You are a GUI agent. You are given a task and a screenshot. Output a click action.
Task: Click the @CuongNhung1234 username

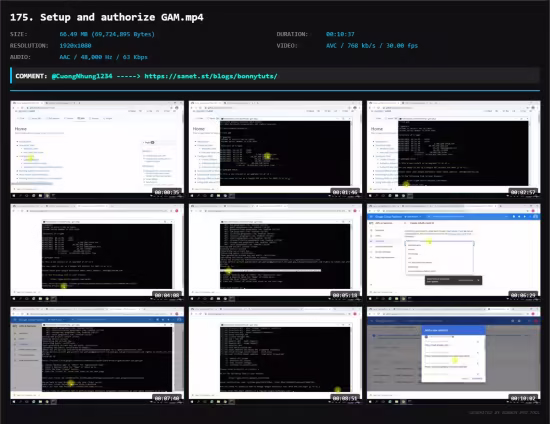pyautogui.click(x=82, y=76)
